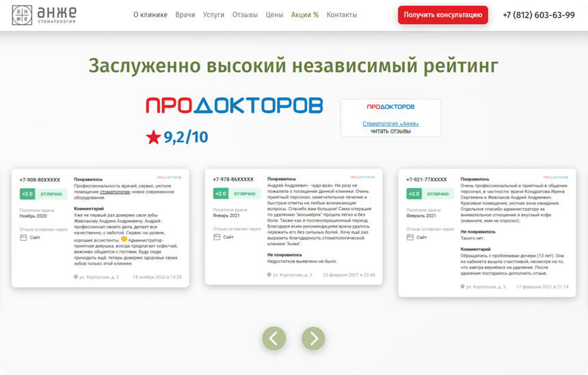Click the ПроДокторов mark on the +7-978 review card
The height and width of the screenshot is (375, 588).
click(362, 177)
